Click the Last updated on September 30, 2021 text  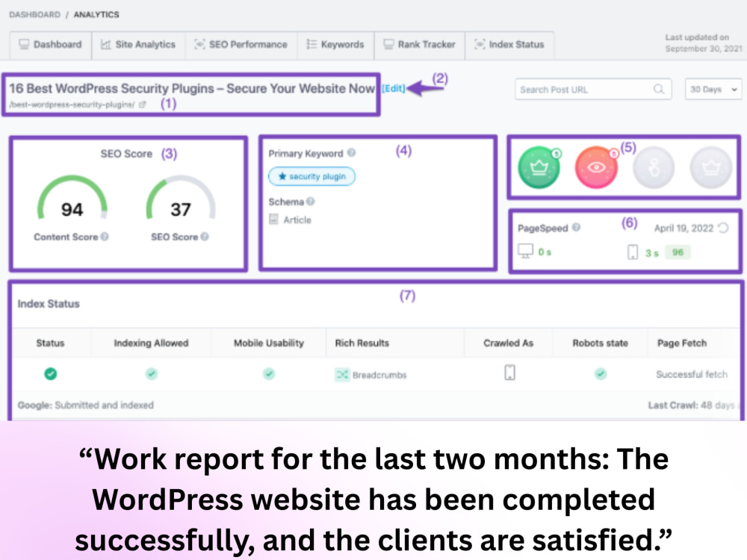(704, 43)
